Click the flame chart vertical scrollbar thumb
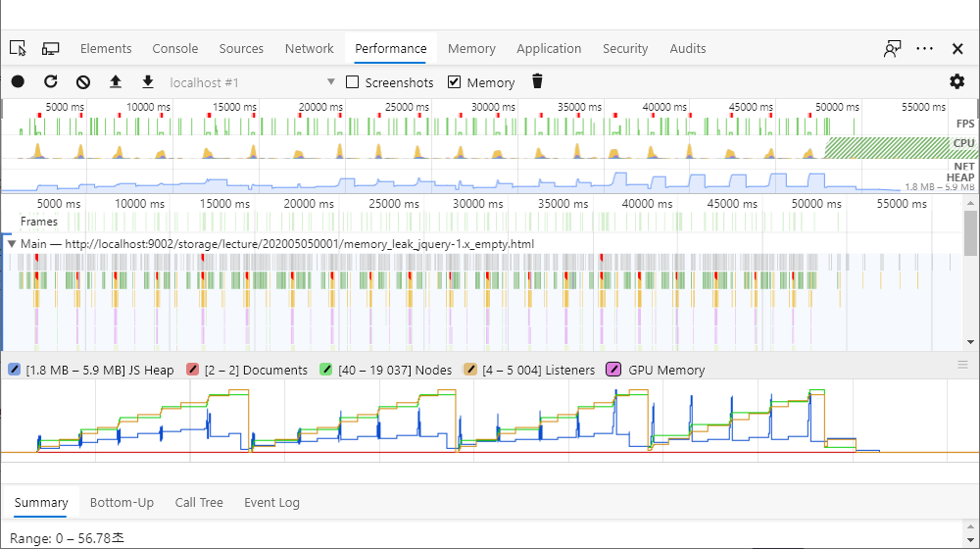This screenshot has width=980, height=549. click(x=970, y=232)
